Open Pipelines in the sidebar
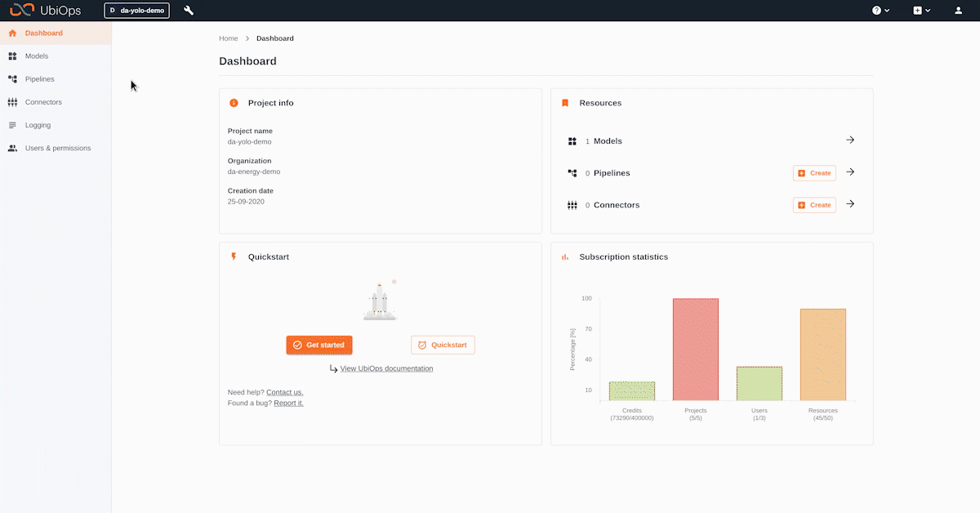This screenshot has height=513, width=980. [x=56, y=79]
